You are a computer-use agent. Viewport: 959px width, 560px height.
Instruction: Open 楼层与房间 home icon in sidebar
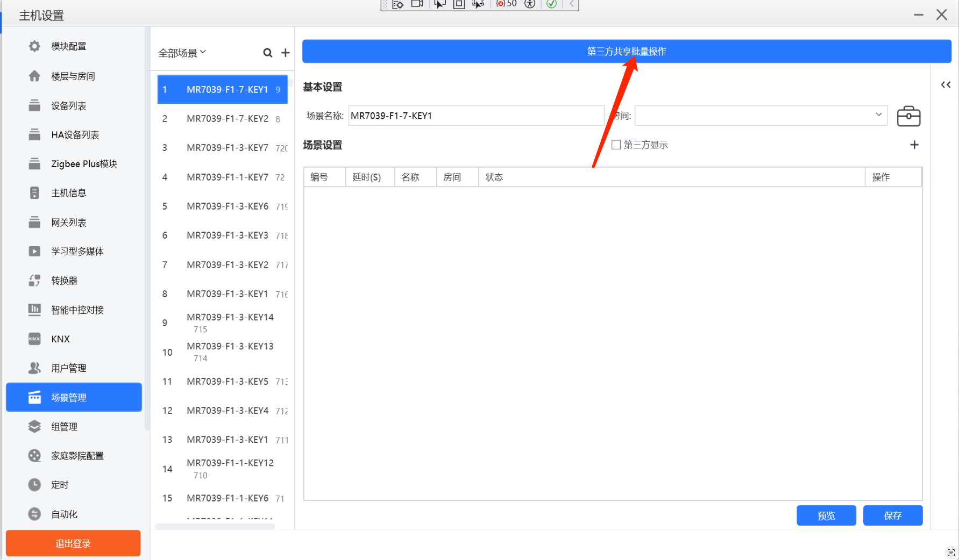tap(34, 76)
